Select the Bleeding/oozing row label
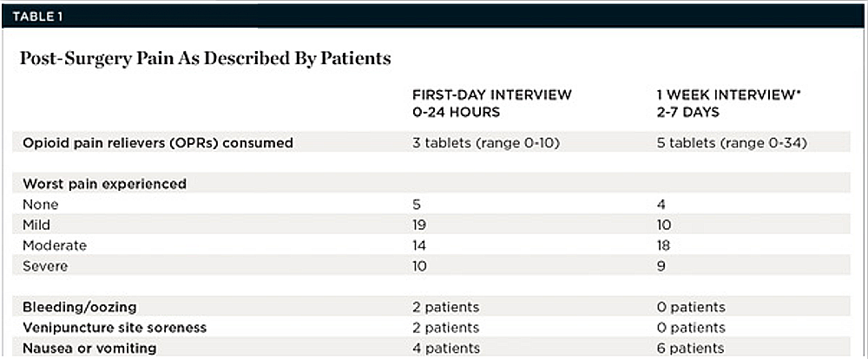 [80, 307]
